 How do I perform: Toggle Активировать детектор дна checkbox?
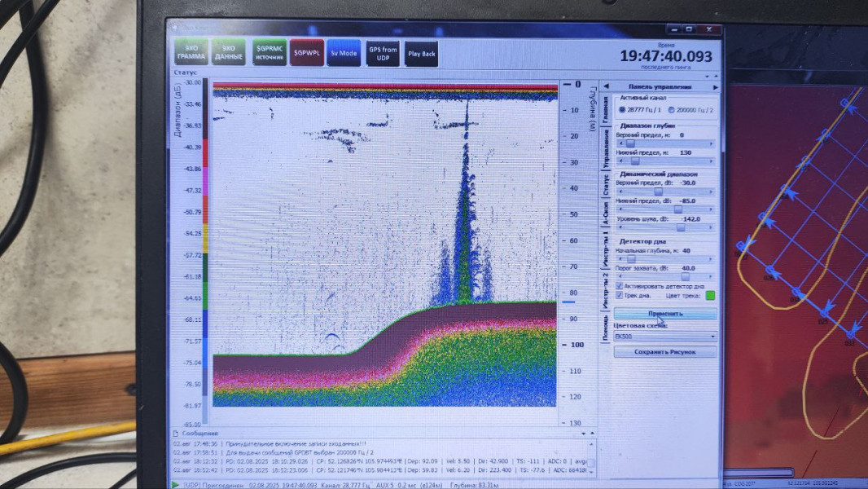coord(620,286)
